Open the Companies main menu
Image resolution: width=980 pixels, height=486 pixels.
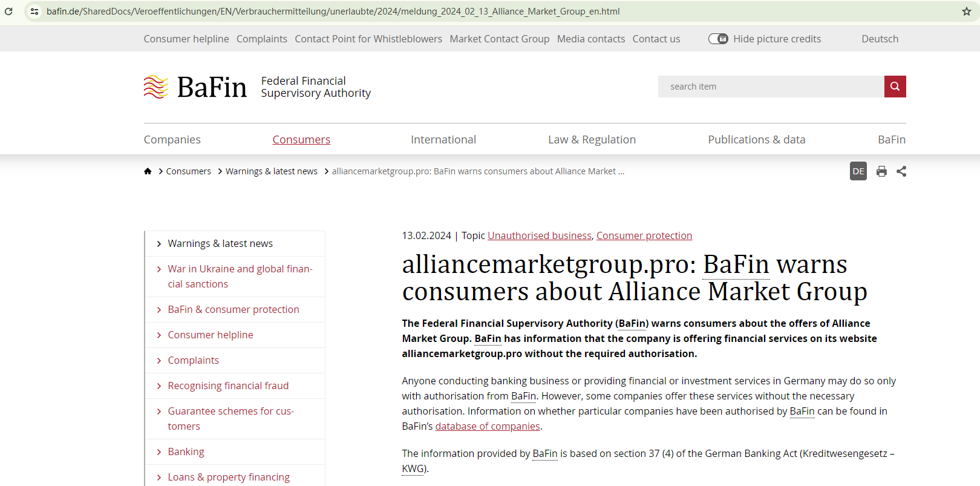(172, 140)
